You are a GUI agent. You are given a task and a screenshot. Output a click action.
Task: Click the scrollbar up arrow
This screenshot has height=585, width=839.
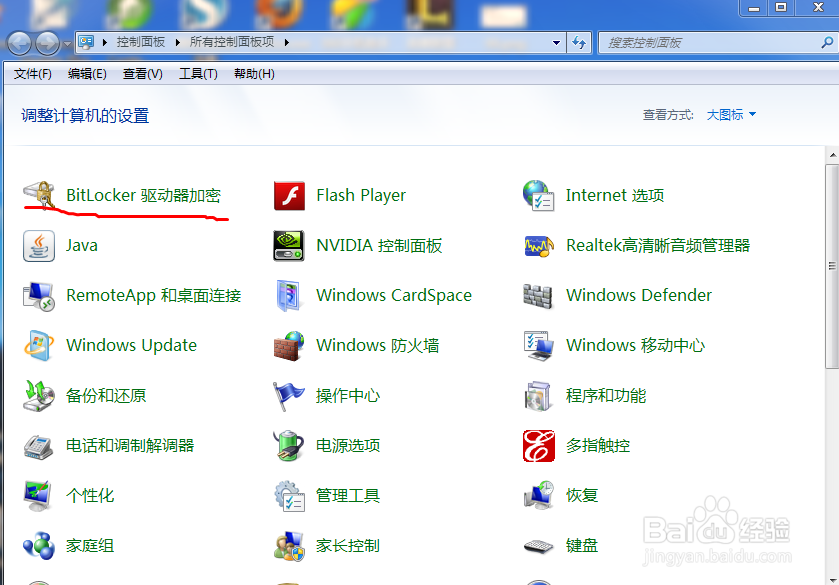click(833, 155)
